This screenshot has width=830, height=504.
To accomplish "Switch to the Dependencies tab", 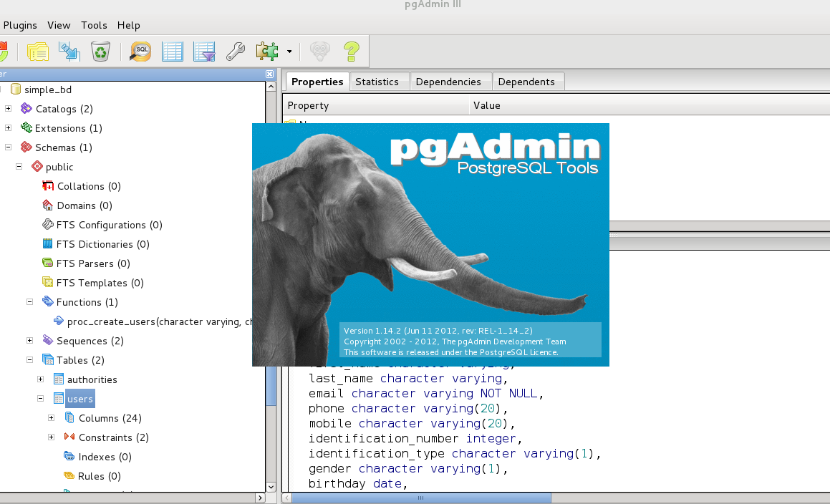I will point(448,82).
